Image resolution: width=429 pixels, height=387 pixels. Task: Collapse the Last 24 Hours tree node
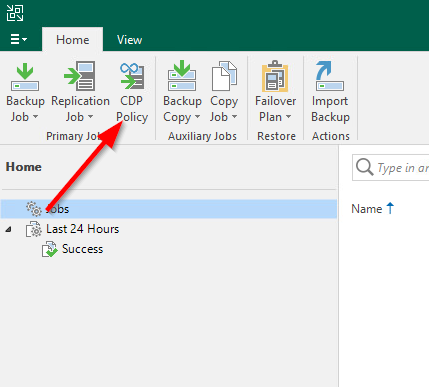coord(8,229)
